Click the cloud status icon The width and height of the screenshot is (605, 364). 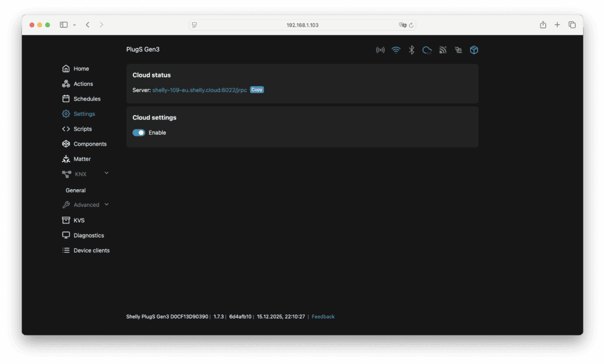pyautogui.click(x=427, y=50)
